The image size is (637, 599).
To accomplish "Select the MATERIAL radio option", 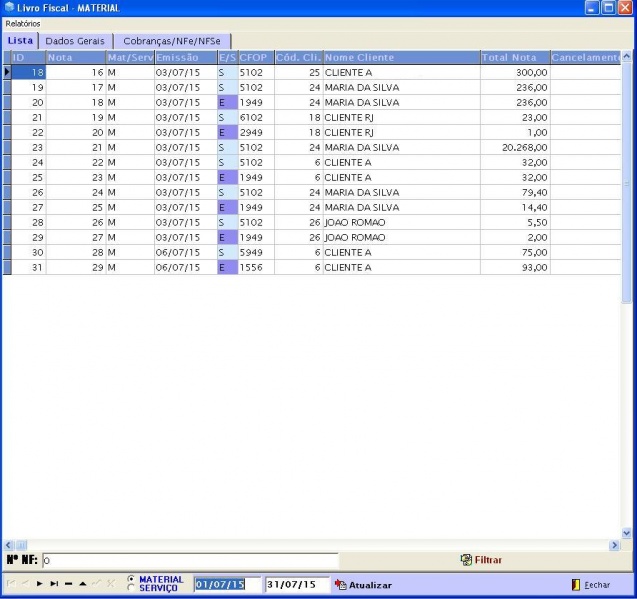I will pos(132,579).
